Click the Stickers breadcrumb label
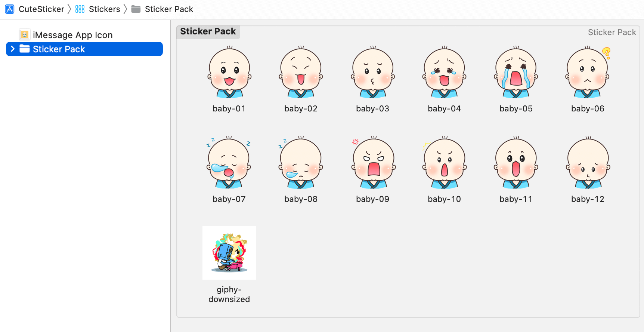The height and width of the screenshot is (332, 644). (x=105, y=9)
